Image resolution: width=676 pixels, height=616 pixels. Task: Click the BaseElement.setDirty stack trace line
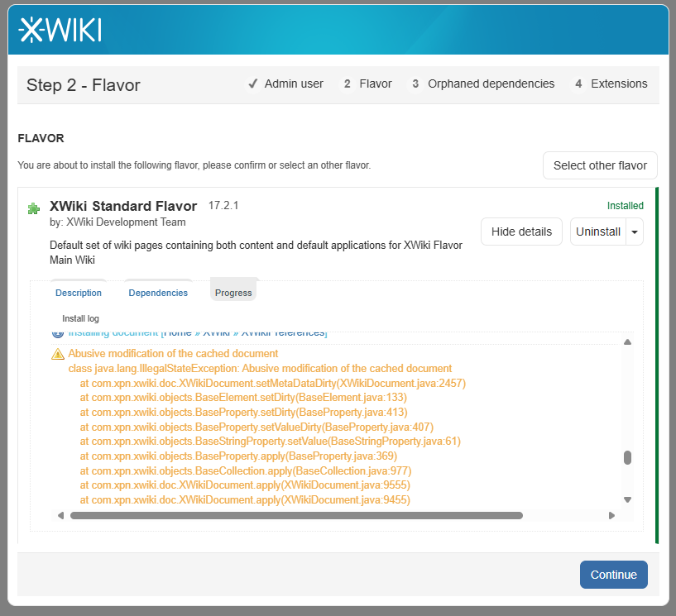pyautogui.click(x=243, y=397)
